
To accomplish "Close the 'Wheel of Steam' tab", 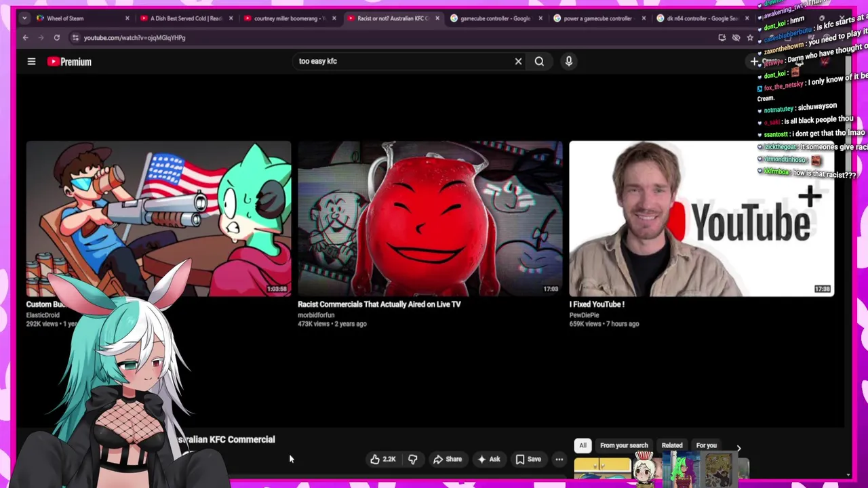I will click(x=127, y=18).
